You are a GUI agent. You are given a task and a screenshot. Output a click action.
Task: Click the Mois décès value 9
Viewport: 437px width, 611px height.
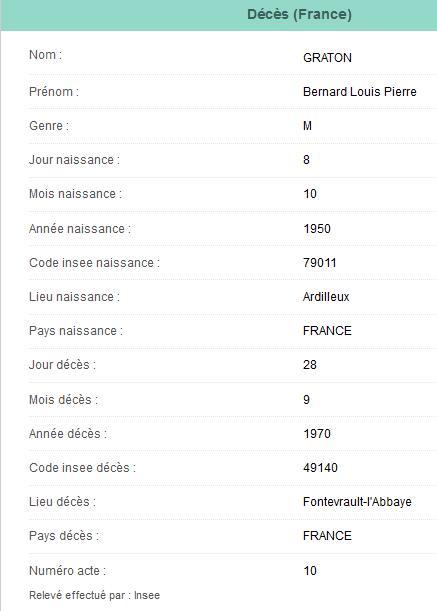click(x=306, y=399)
